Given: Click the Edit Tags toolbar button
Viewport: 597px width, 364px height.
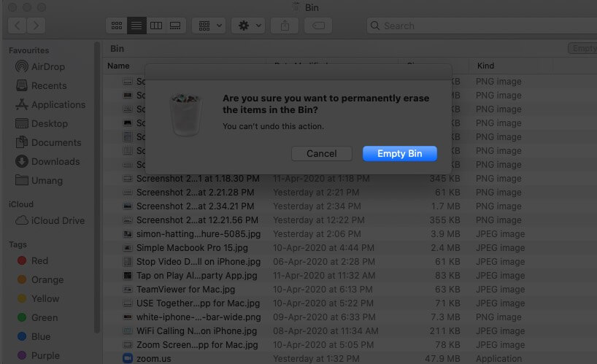Looking at the screenshot, I should pyautogui.click(x=318, y=26).
